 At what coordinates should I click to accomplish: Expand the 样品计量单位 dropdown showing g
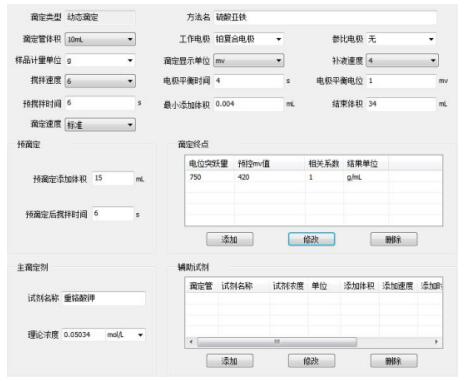point(100,60)
